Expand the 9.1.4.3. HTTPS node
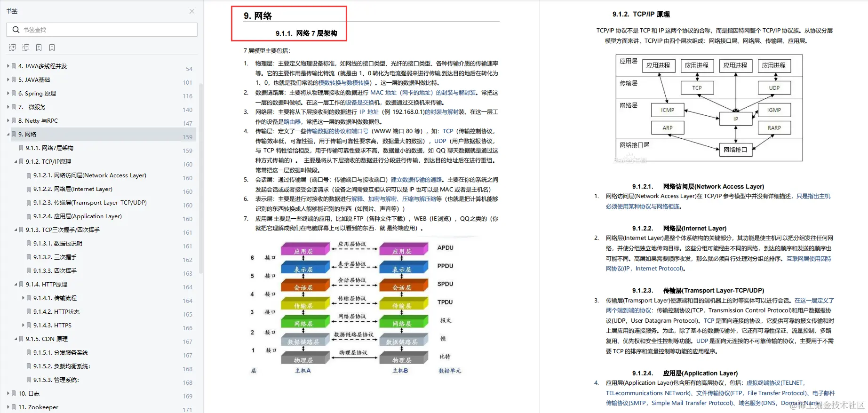This screenshot has width=868, height=413. pyautogui.click(x=23, y=325)
